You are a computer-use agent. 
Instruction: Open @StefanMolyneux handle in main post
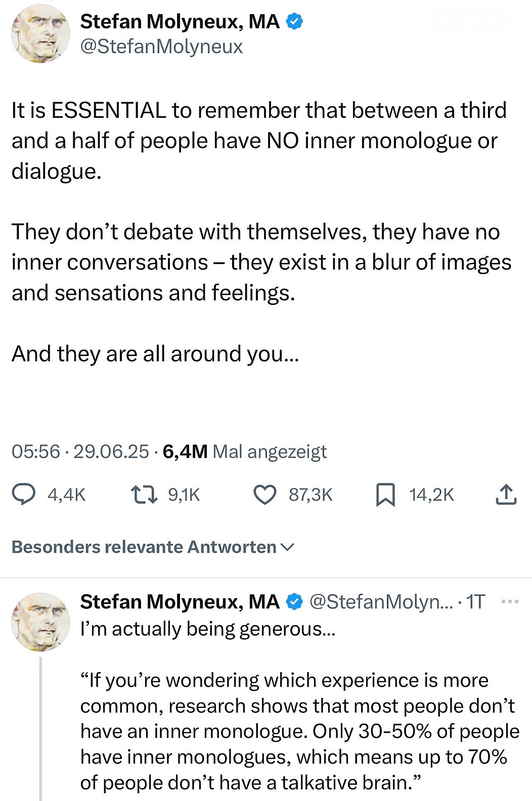[162, 47]
